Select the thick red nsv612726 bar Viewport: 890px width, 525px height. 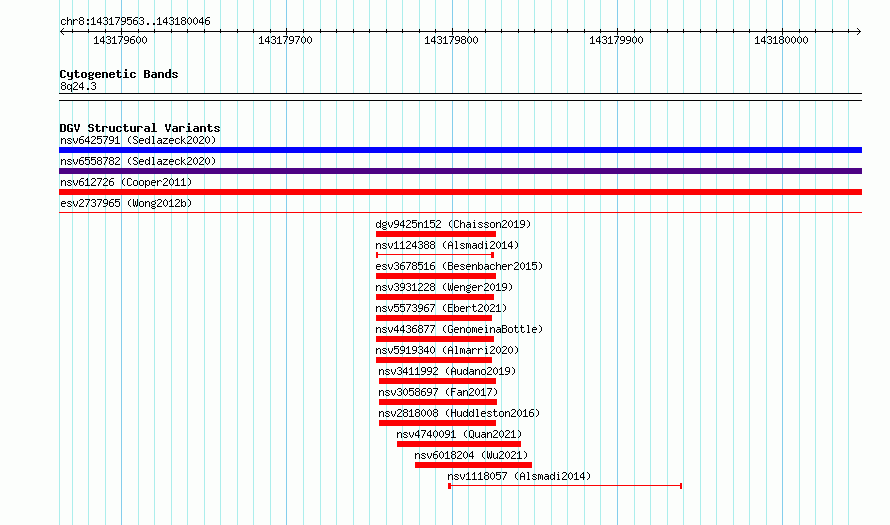click(x=460, y=192)
